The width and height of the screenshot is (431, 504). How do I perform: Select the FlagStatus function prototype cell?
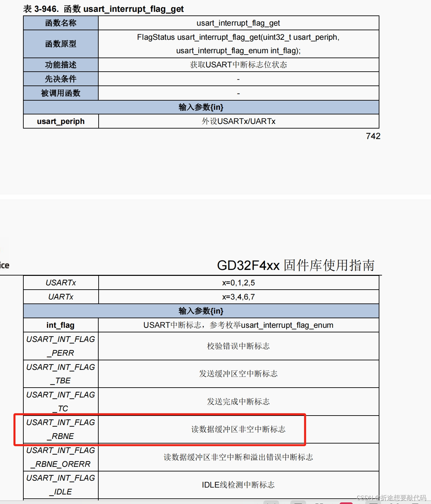point(238,44)
